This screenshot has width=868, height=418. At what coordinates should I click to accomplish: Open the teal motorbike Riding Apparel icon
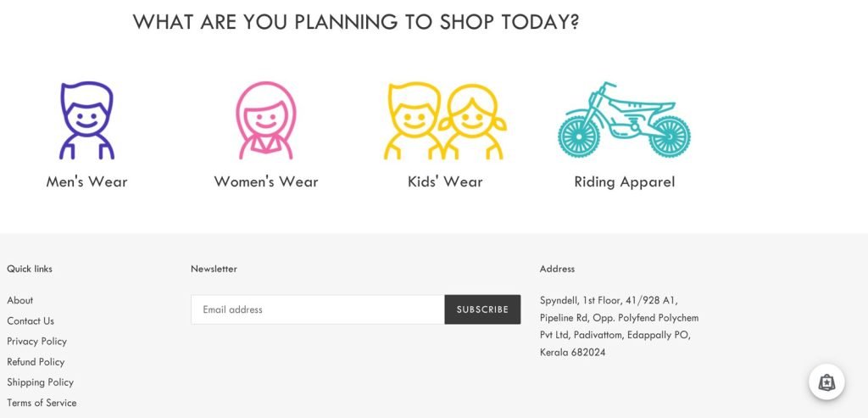(x=624, y=120)
